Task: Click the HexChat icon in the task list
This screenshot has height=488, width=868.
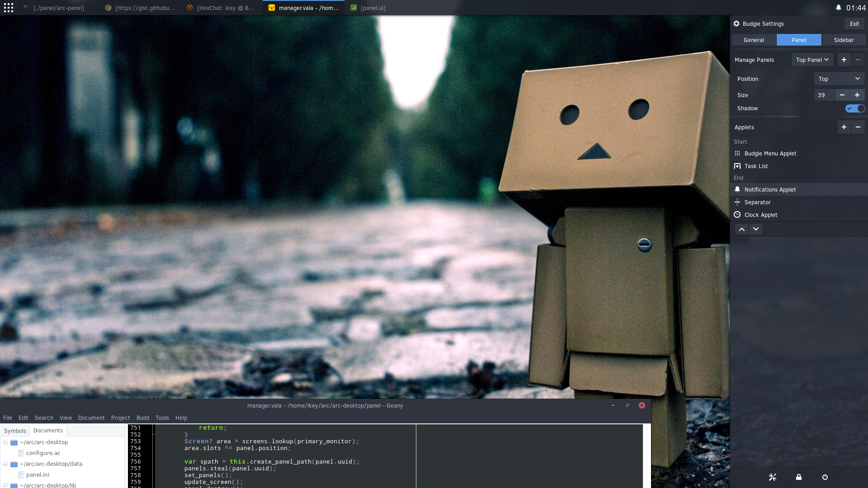Action: (190, 8)
